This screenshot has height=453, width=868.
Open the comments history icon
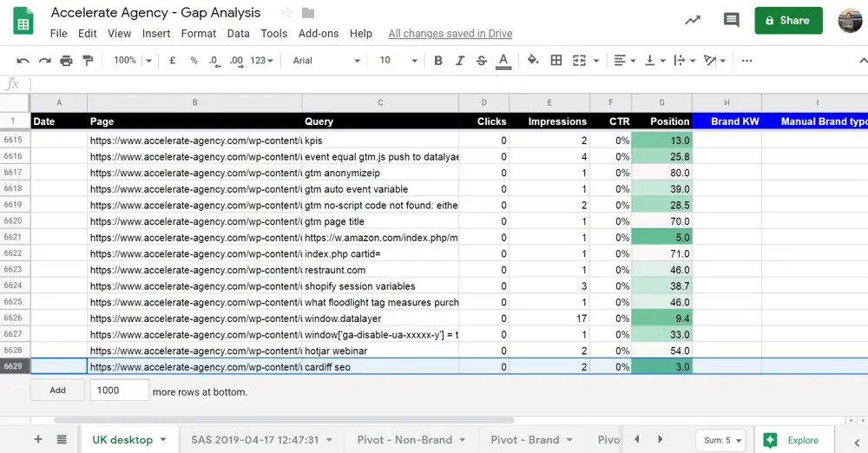pos(731,21)
